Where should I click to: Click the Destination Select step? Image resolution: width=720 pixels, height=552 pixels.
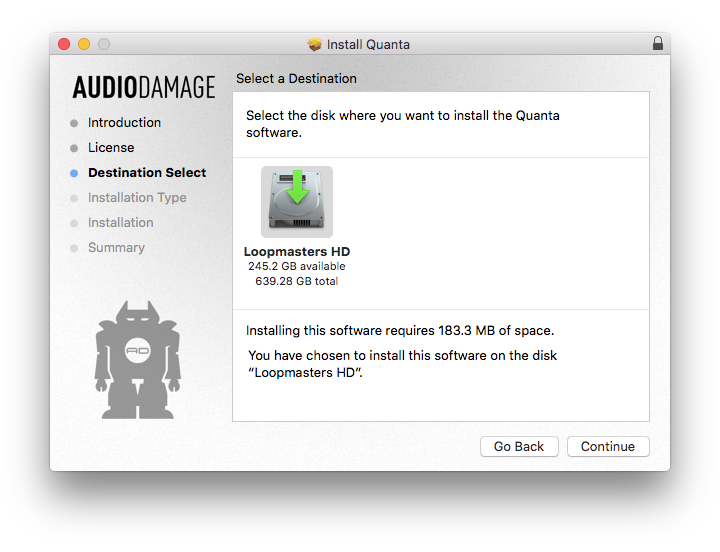click(x=147, y=173)
